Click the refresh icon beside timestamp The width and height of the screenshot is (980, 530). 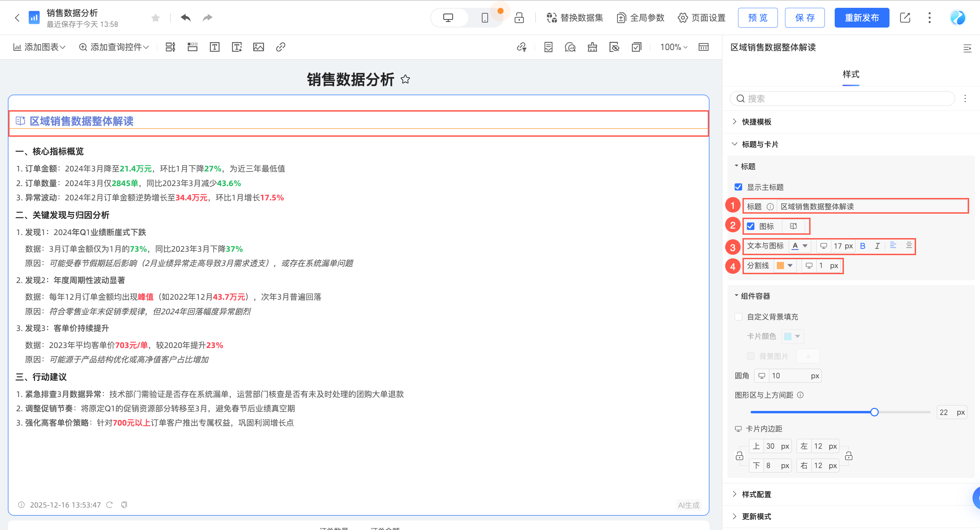point(110,505)
